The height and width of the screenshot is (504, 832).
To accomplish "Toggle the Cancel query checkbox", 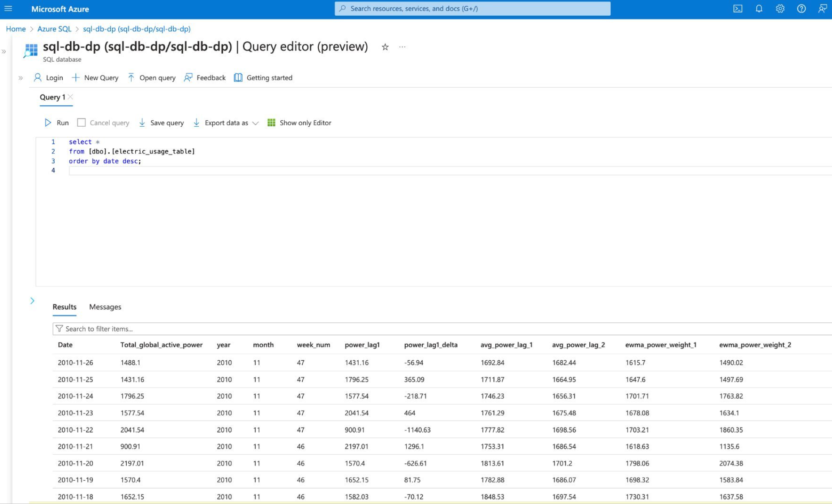I will click(x=81, y=123).
